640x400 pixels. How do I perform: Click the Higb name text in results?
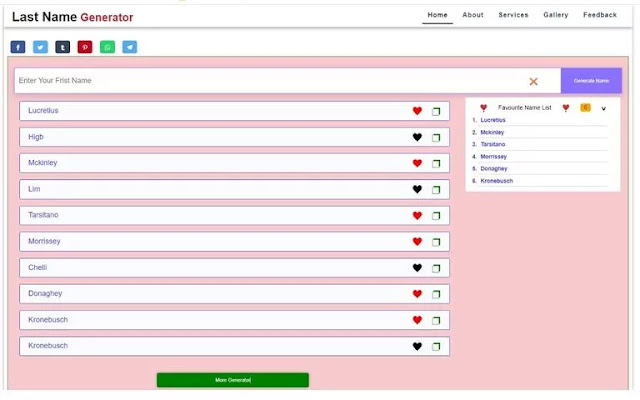coord(36,137)
